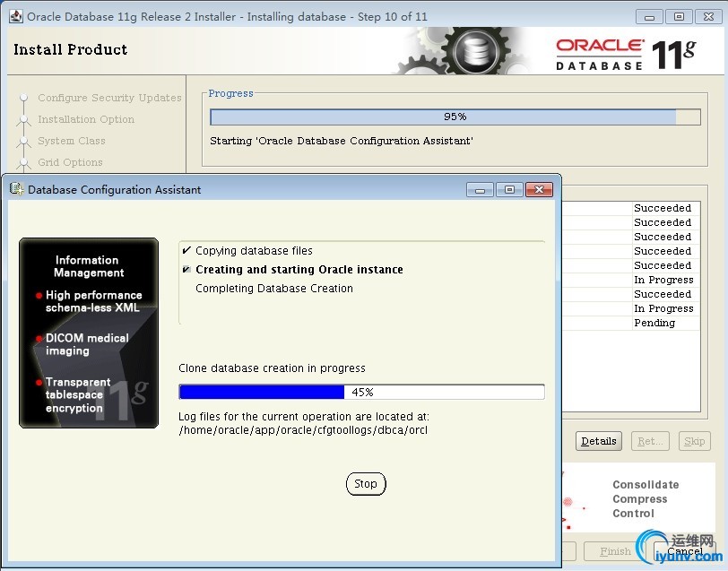Click 'Completing Database Creation' step text
The width and height of the screenshot is (728, 571).
pyautogui.click(x=274, y=289)
